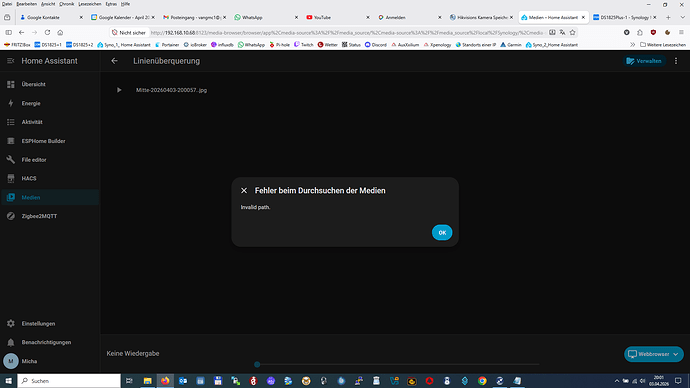Open the Bearbeiten menu
Image resolution: width=690 pixels, height=388 pixels.
click(26, 4)
